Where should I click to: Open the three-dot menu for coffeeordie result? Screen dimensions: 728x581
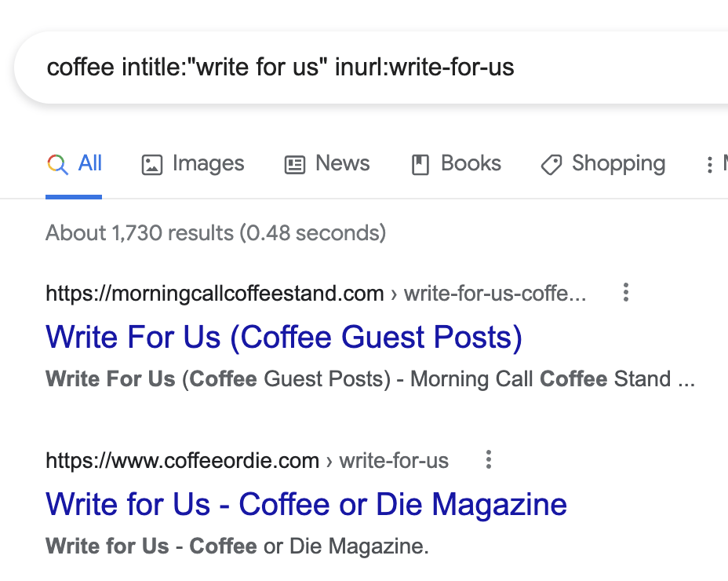click(x=488, y=460)
